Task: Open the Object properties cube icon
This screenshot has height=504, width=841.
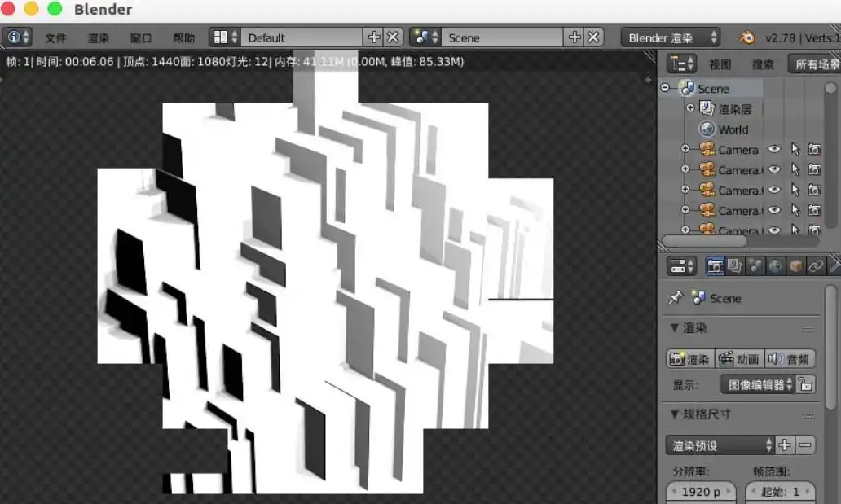Action: click(x=795, y=266)
